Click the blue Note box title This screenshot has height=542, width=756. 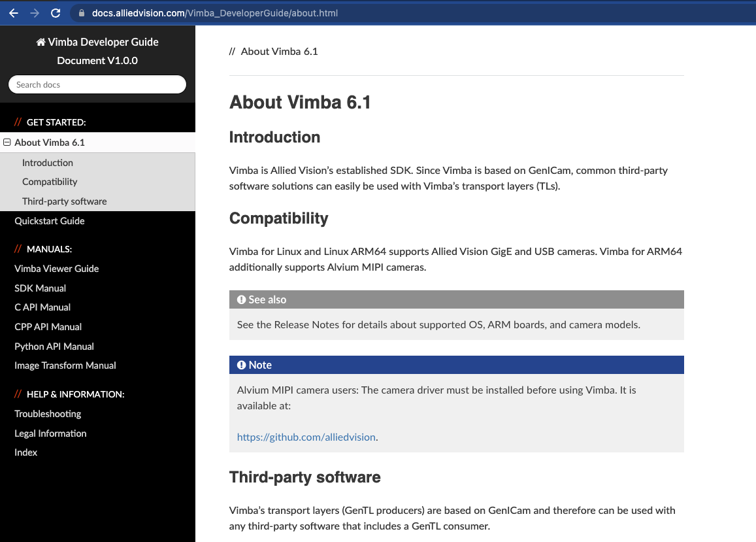[x=260, y=365]
